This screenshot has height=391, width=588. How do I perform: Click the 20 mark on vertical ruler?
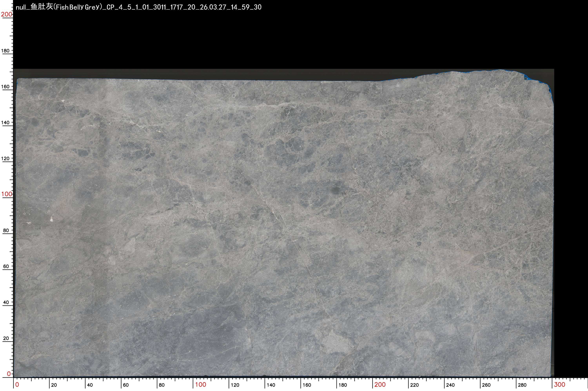(x=6, y=338)
